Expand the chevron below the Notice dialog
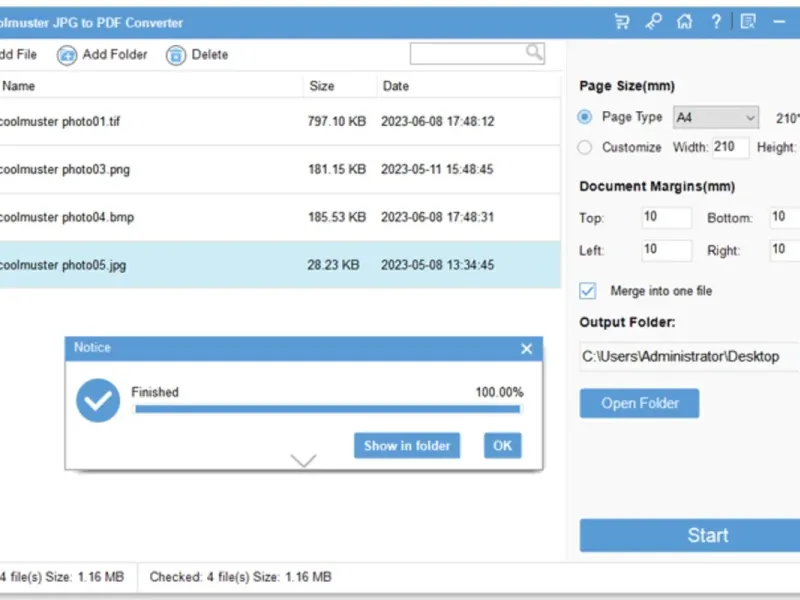Image resolution: width=800 pixels, height=600 pixels. click(x=303, y=460)
